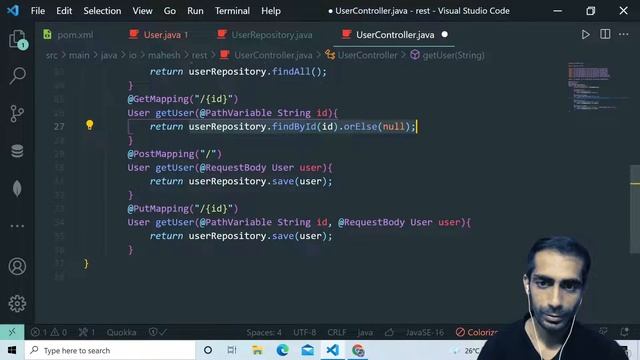This screenshot has height=360, width=640.
Task: Open the Edit menu
Action: (x=64, y=11)
